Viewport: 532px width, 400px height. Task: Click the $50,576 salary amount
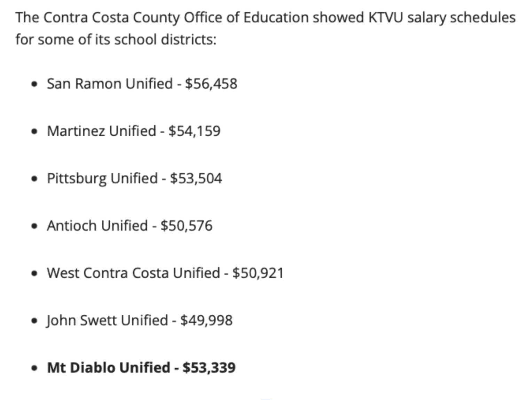tap(186, 226)
